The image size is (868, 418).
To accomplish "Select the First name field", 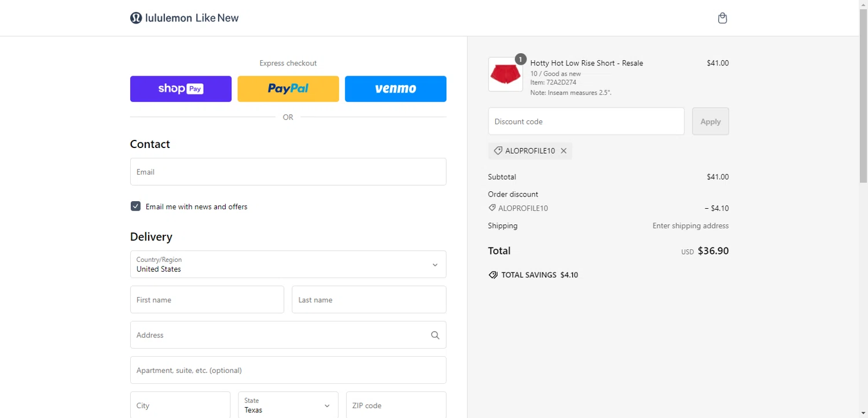I will pyautogui.click(x=207, y=300).
